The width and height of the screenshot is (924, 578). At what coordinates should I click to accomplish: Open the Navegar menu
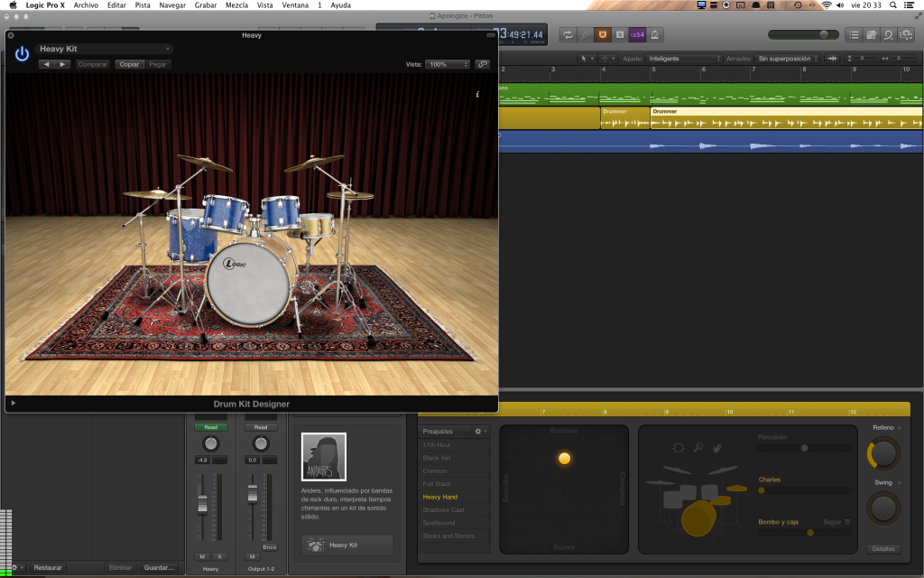[x=172, y=5]
